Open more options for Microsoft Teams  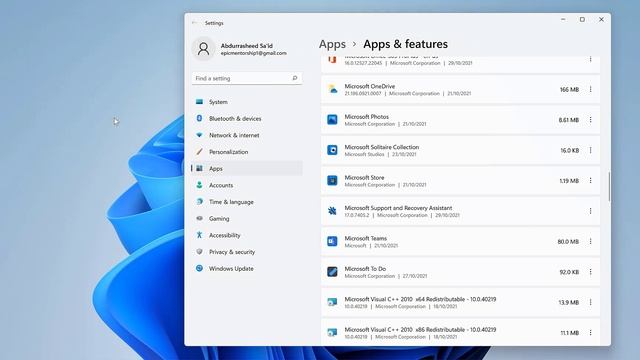[x=590, y=241]
